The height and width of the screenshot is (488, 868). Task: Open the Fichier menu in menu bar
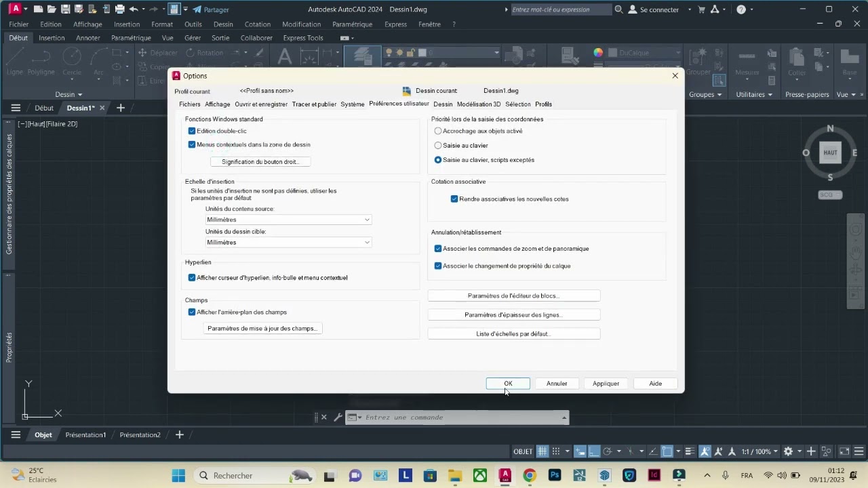coord(19,24)
